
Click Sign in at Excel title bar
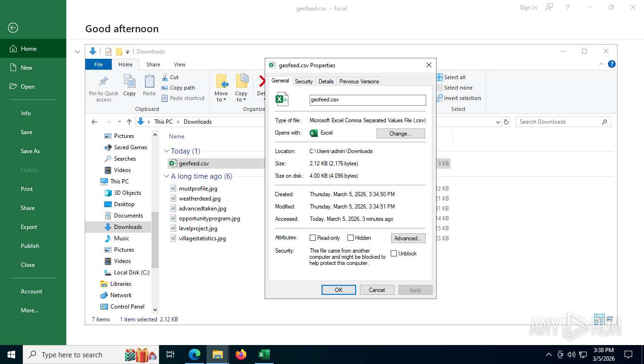(528, 7)
